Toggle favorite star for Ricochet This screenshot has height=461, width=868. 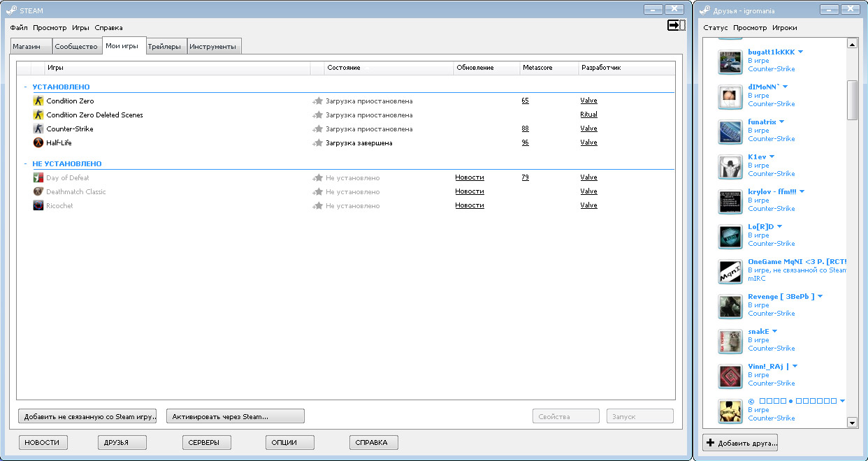[x=317, y=206]
